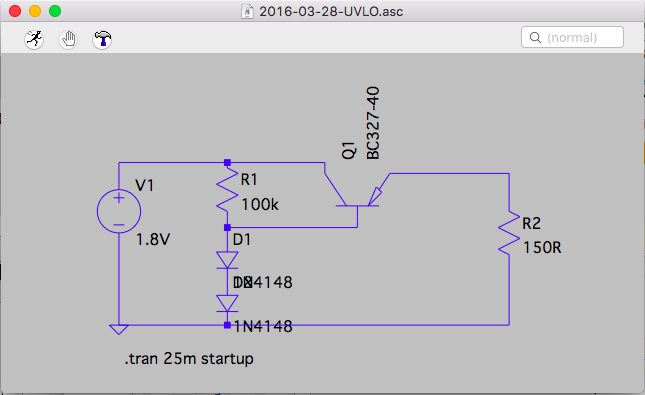Click the search field magnifier icon
The height and width of the screenshot is (395, 645).
[x=535, y=38]
